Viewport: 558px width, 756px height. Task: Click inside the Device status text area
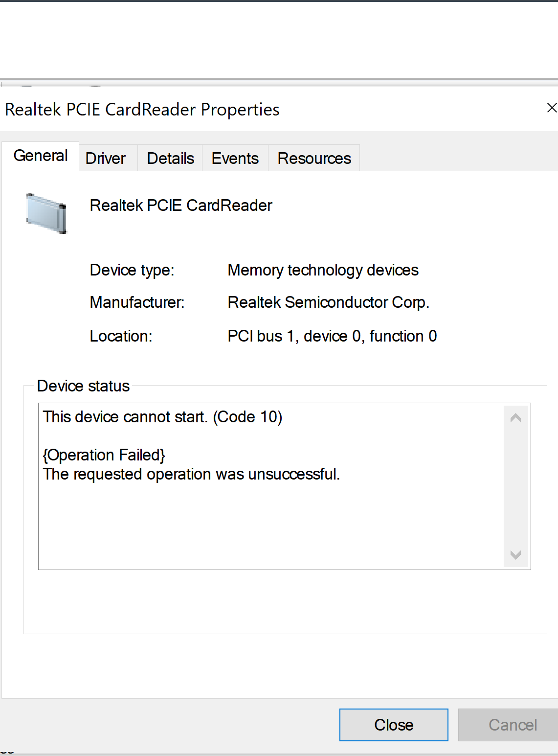click(x=245, y=514)
